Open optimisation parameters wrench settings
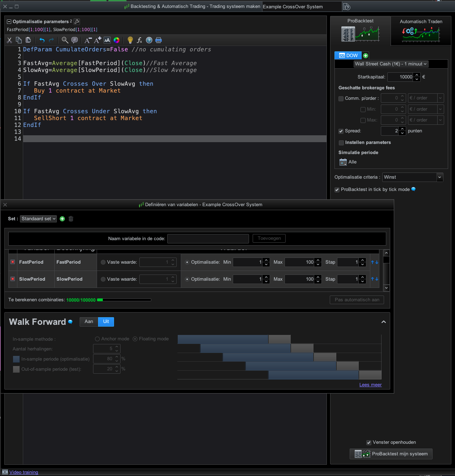This screenshot has width=455, height=476. point(77,22)
